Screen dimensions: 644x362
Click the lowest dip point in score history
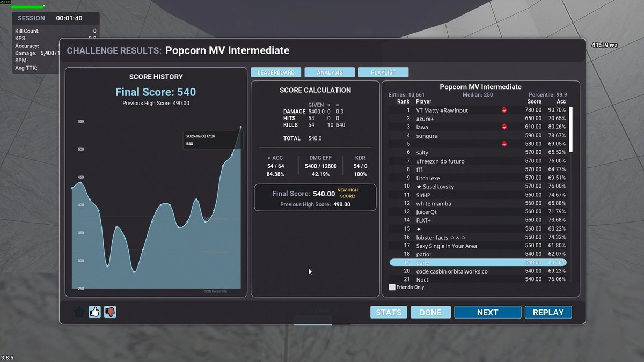[x=134, y=272]
